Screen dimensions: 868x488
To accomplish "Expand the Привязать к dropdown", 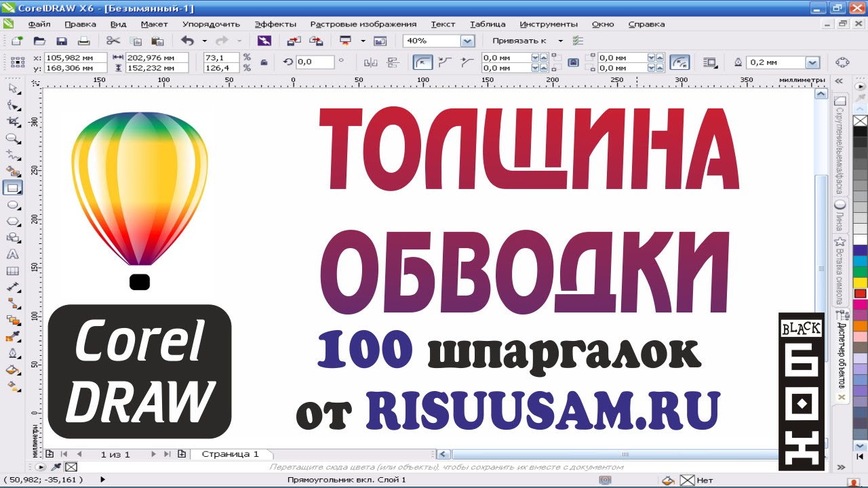I will point(560,41).
